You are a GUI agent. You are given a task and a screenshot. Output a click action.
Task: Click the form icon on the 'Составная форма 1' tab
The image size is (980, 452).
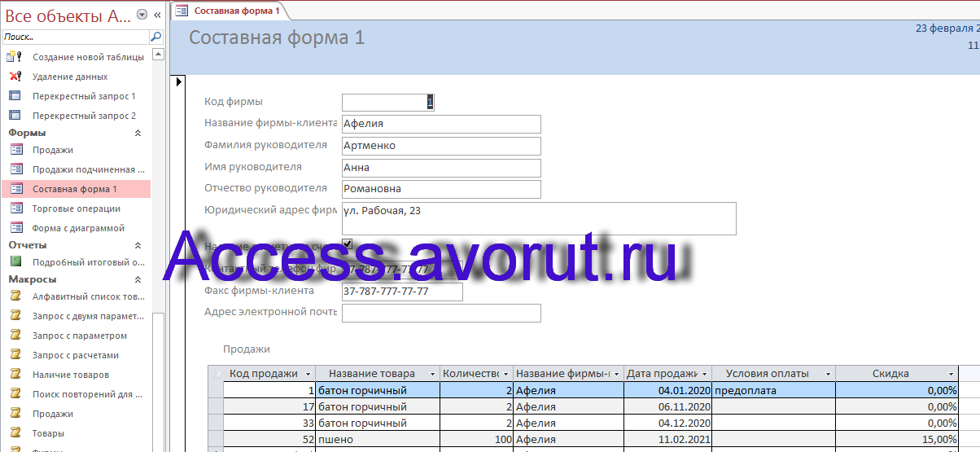[182, 11]
